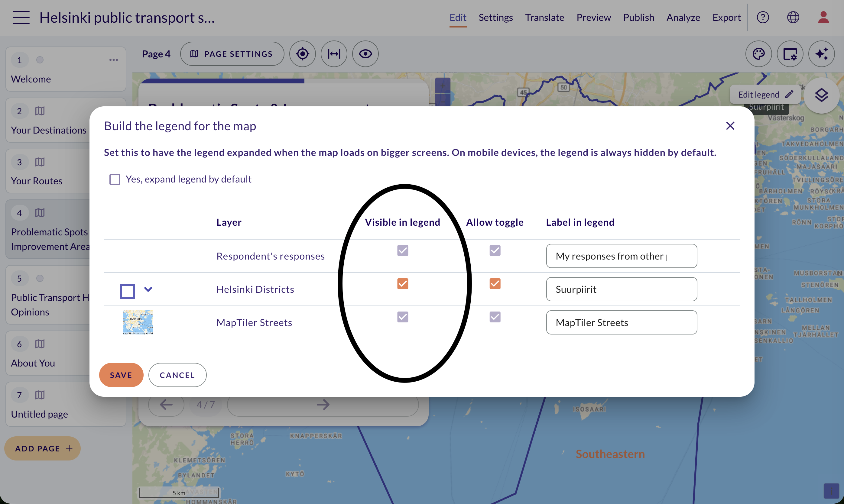Click the target location map icon
This screenshot has height=504, width=844.
click(302, 54)
